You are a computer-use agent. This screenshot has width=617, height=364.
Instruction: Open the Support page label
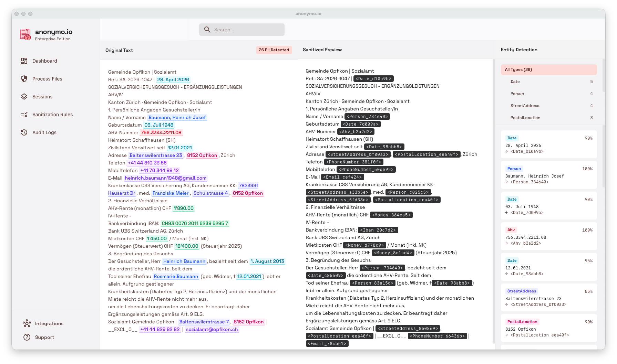tap(44, 337)
